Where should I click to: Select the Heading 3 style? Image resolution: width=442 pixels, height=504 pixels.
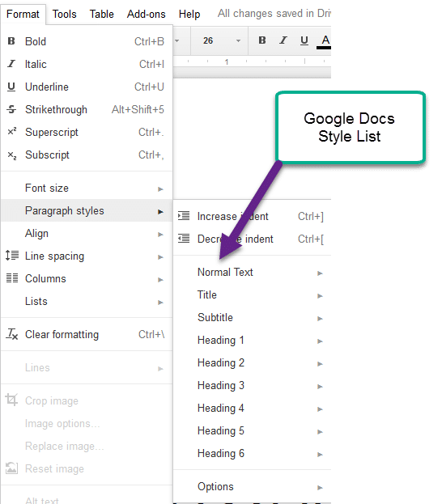253,385
